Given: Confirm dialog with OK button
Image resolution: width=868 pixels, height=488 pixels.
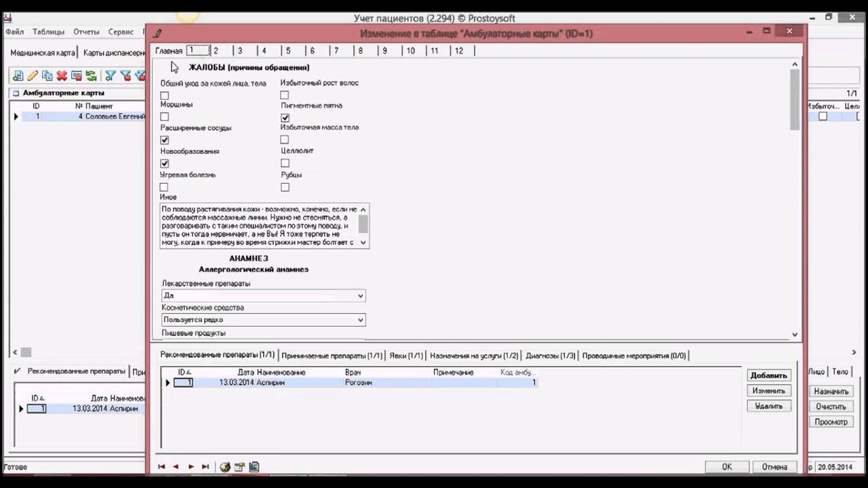Looking at the screenshot, I should pyautogui.click(x=727, y=467).
